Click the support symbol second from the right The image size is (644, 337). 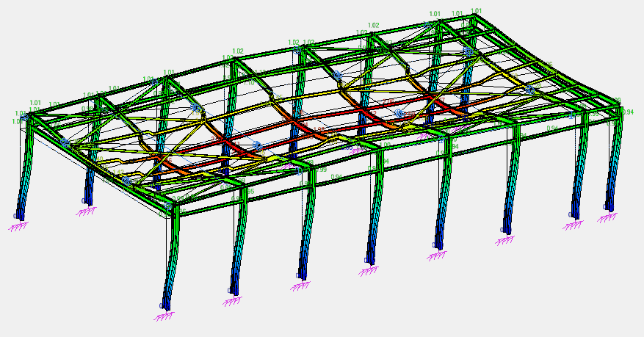point(573,225)
